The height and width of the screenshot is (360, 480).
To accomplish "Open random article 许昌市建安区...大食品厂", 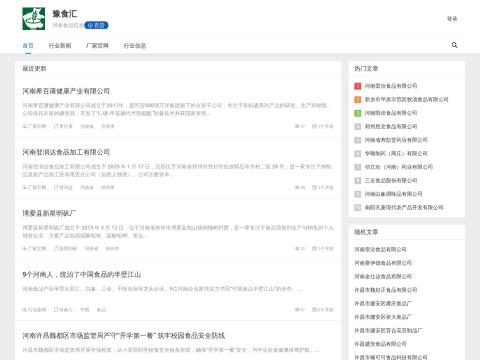I will [383, 317].
